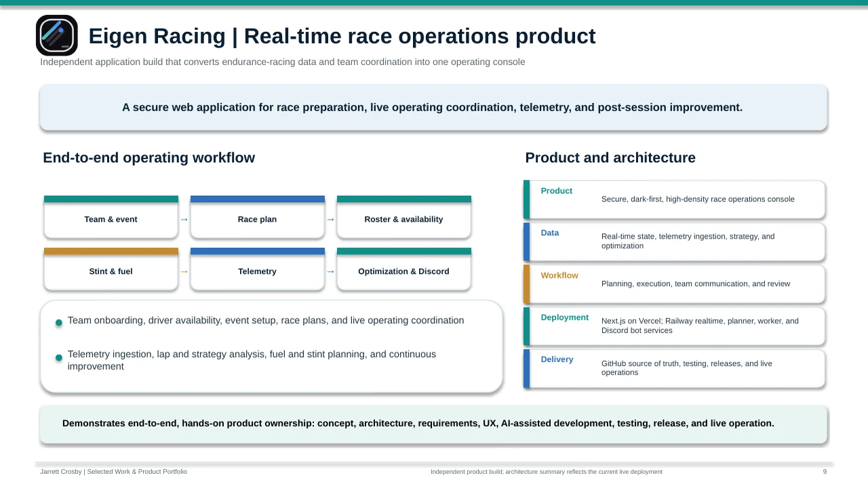Click the bullet text starting 'Telemetry ingestion, lap and strategy'
The width and height of the screenshot is (868, 488).
coord(252,361)
